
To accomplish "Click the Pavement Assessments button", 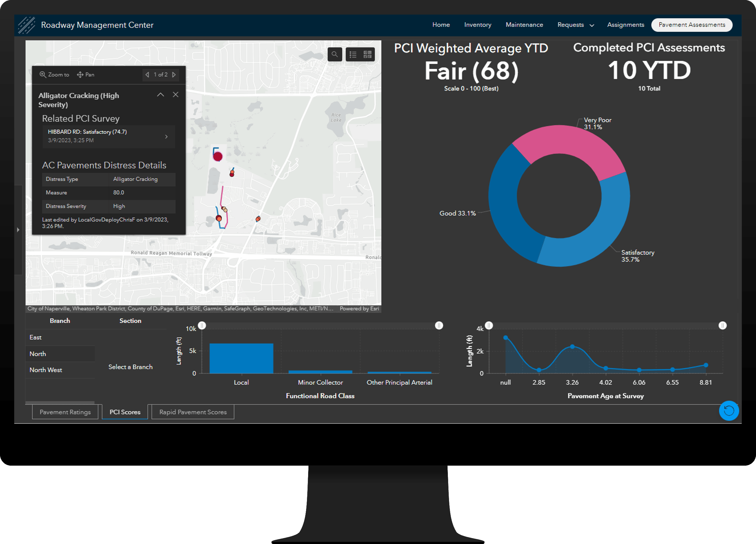I will pos(691,25).
